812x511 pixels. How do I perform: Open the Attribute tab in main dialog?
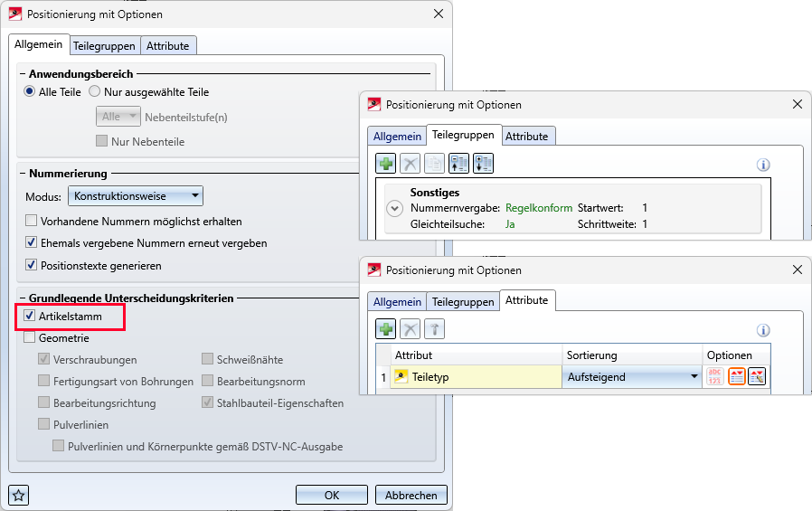click(167, 45)
